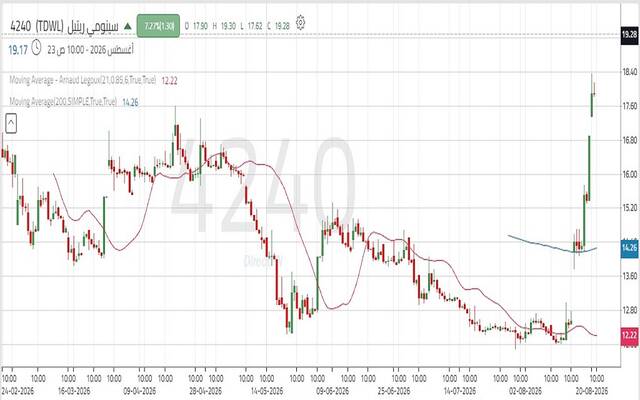Screen dimensions: 640x400
Task: Click the 14-05-2026 date axis label
Action: pyautogui.click(x=267, y=391)
